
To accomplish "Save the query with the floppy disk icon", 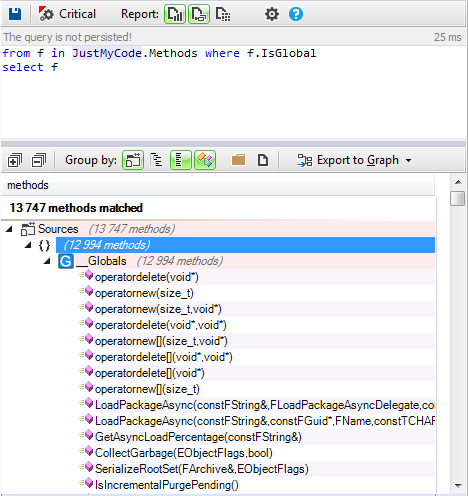I will pos(15,14).
